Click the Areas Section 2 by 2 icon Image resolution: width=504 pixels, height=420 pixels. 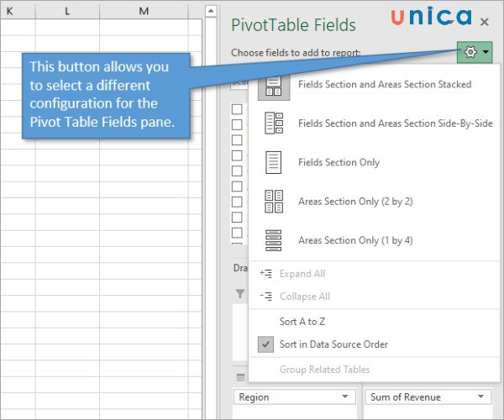pyautogui.click(x=274, y=202)
